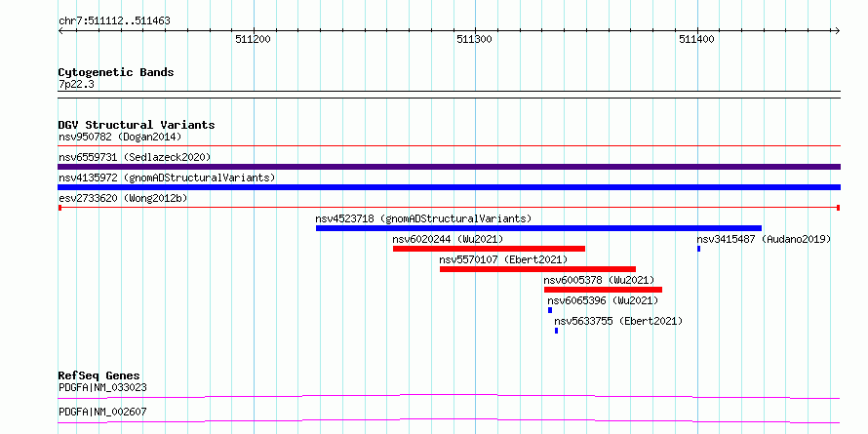Click ruler position 511300

point(474,39)
